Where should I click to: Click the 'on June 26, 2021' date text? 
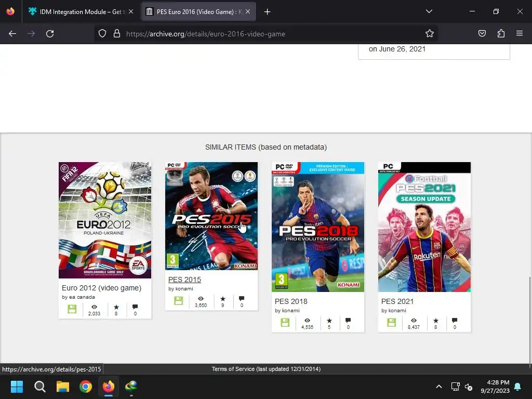tap(397, 49)
